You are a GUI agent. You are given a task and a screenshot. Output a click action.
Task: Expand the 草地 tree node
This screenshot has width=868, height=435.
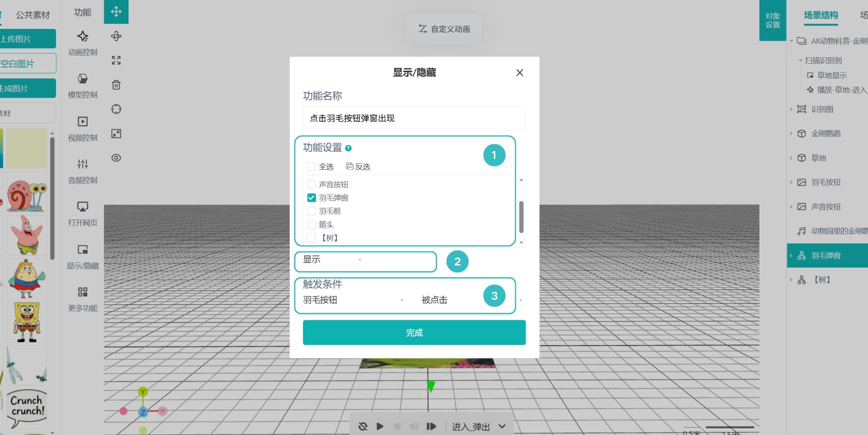(791, 158)
